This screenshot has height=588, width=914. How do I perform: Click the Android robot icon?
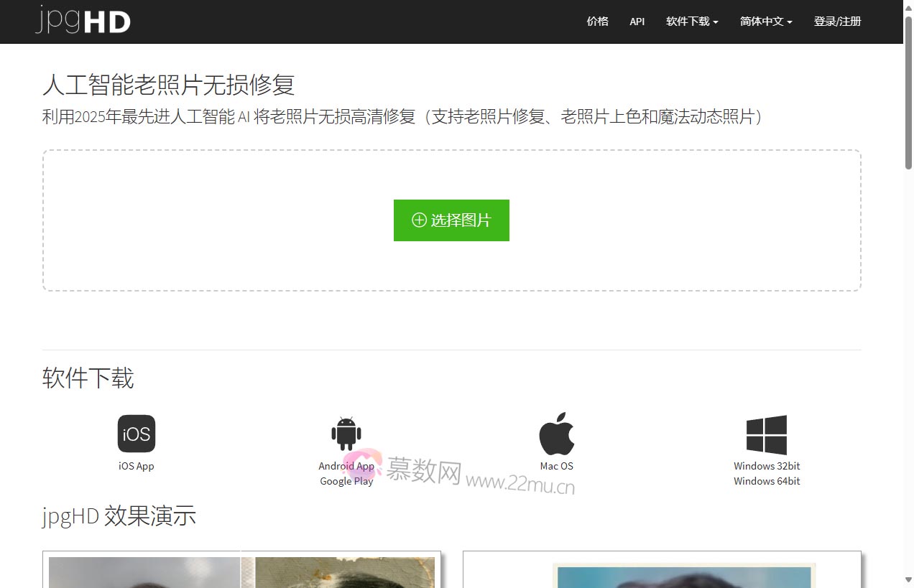click(346, 434)
